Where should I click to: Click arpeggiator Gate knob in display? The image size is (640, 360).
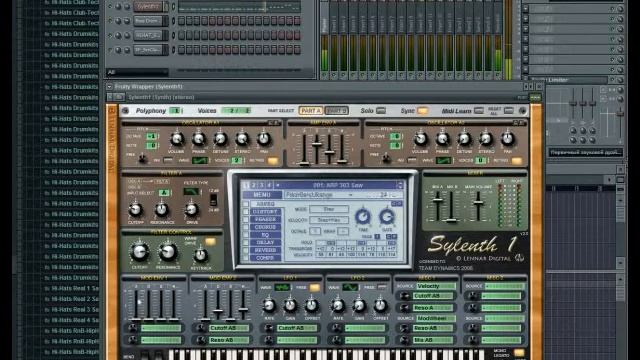(387, 217)
